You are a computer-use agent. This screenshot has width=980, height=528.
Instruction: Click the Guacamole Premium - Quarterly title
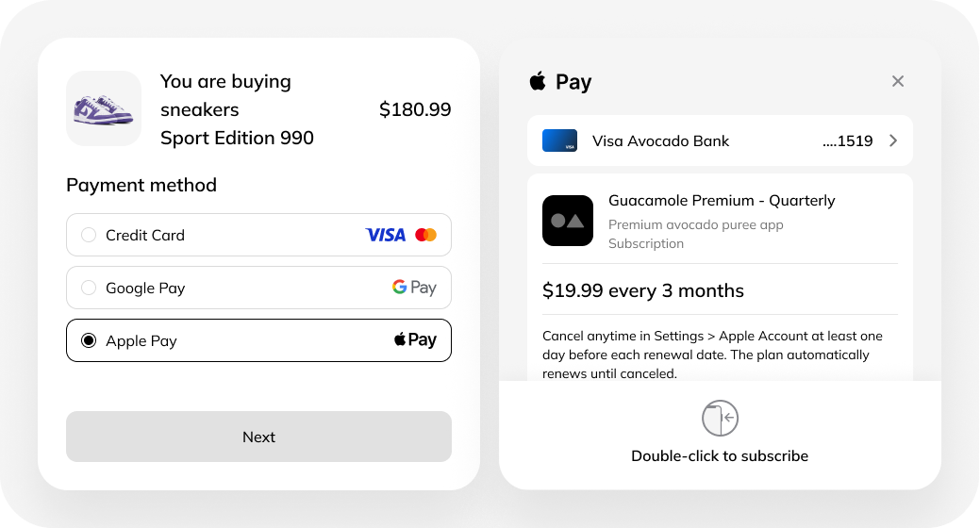click(x=722, y=201)
